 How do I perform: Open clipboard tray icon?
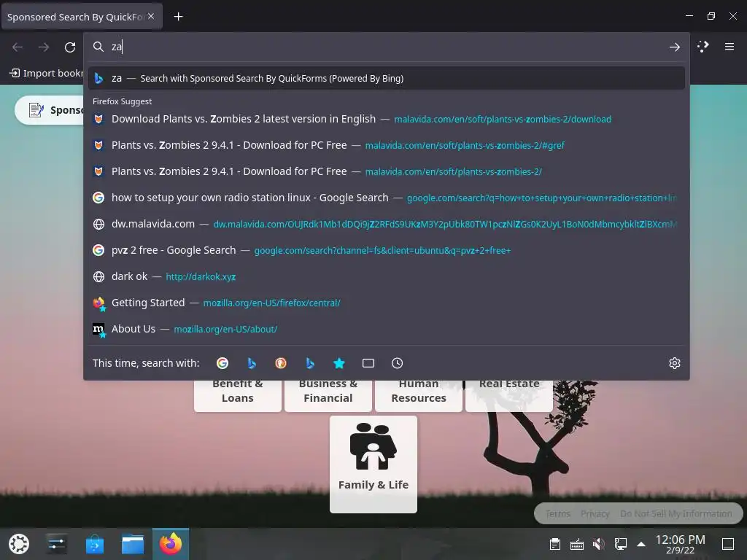coord(554,544)
